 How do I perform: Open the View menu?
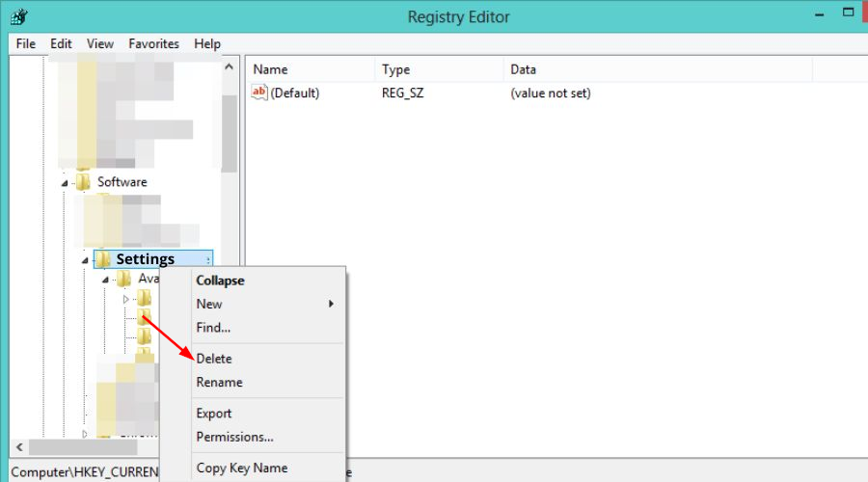click(x=100, y=43)
